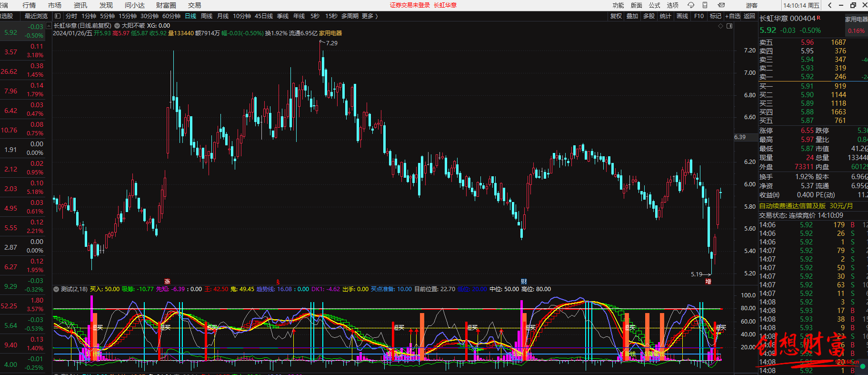Click the 涨 marker below the chart
The height and width of the screenshot is (375, 868).
coord(167,282)
